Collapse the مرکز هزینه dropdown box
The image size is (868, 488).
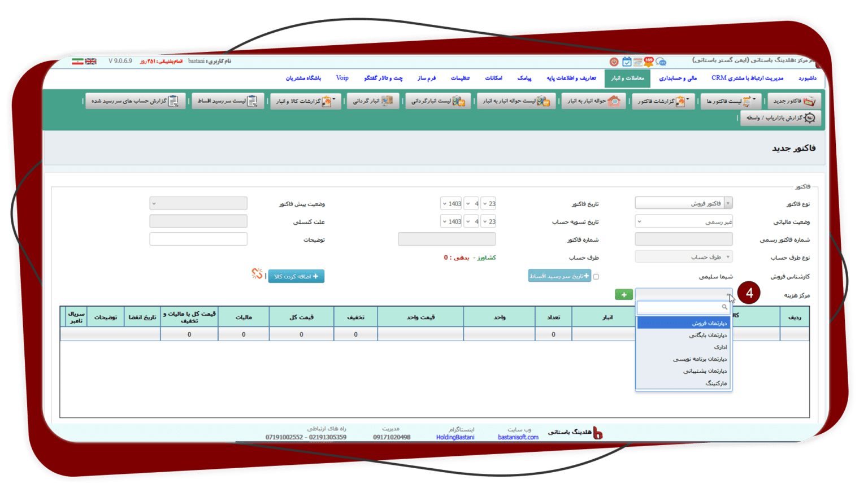(x=684, y=294)
